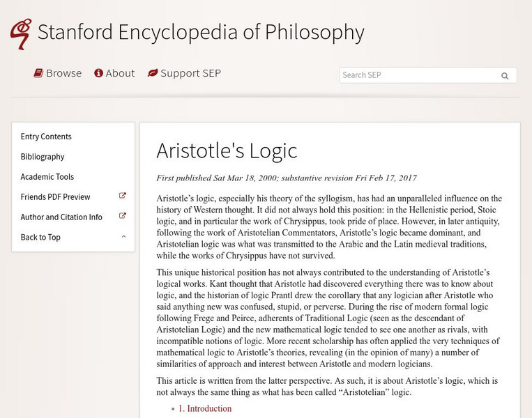Open Friends PDF Preview link
This screenshot has width=532, height=418.
click(x=56, y=197)
